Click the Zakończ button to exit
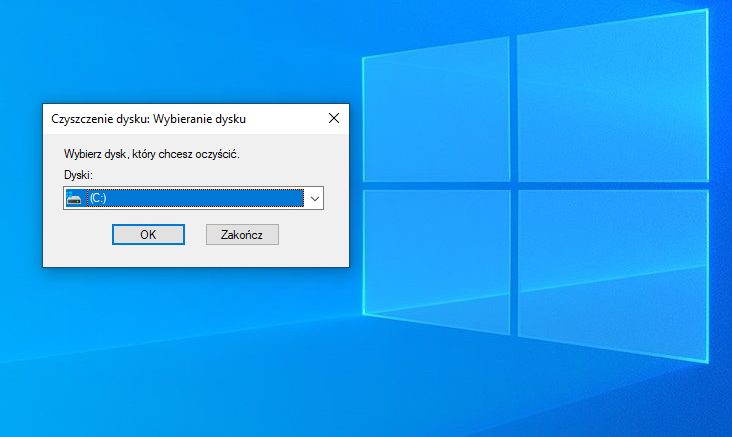This screenshot has height=437, width=732. (242, 234)
